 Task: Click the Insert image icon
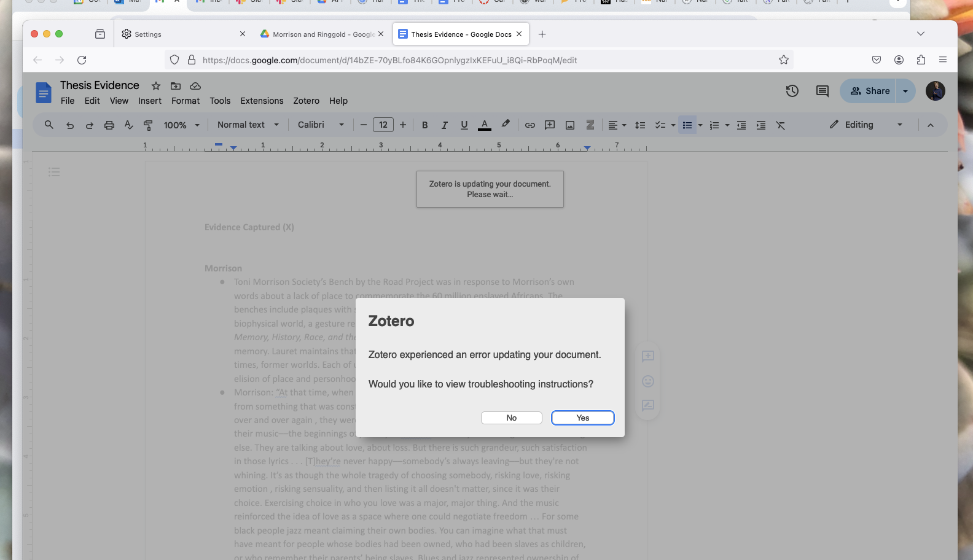click(x=570, y=125)
